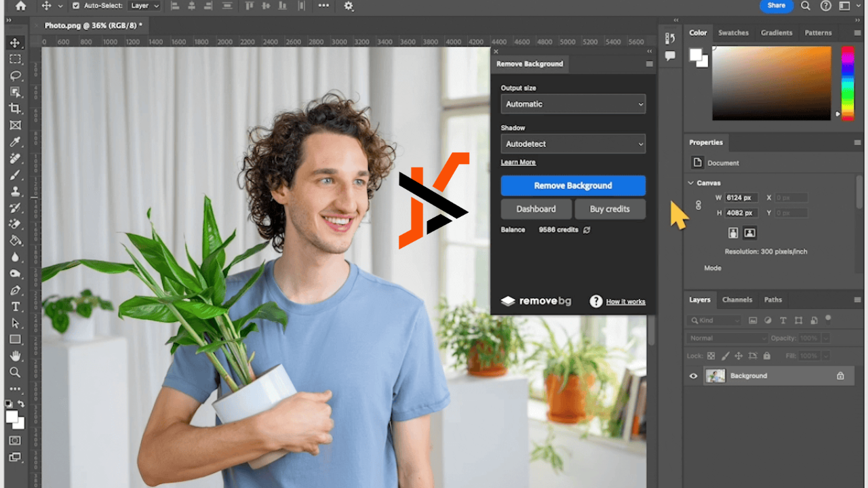
Task: Switch to the Channels tab
Action: point(737,300)
